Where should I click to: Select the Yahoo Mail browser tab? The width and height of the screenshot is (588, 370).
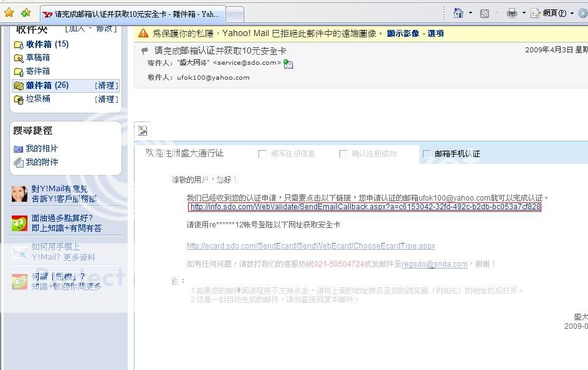point(131,14)
